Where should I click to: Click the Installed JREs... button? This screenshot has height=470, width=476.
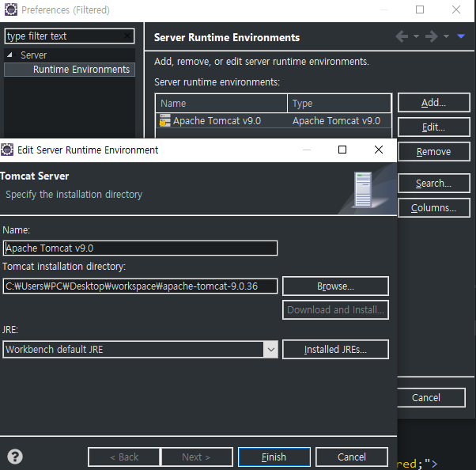point(335,350)
